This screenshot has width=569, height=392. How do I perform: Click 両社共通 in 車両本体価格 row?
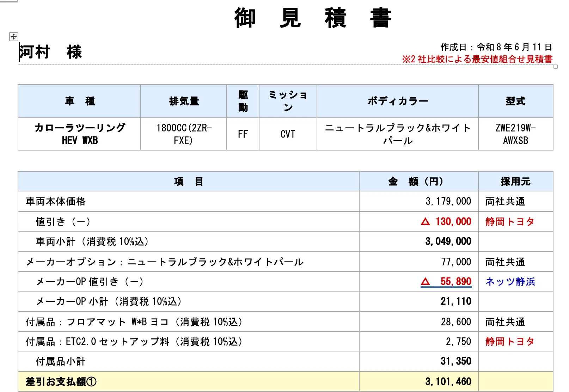505,201
